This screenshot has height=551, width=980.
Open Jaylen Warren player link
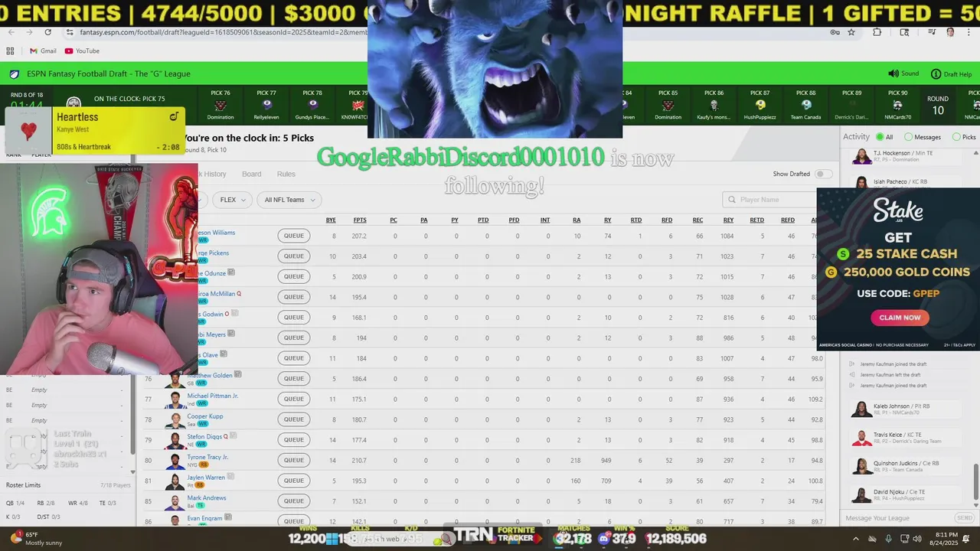206,477
